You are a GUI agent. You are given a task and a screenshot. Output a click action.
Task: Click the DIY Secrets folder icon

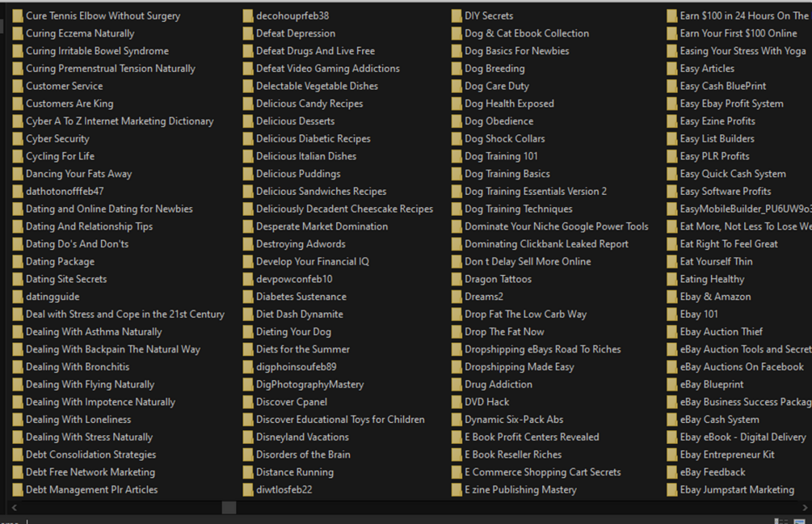pyautogui.click(x=456, y=16)
